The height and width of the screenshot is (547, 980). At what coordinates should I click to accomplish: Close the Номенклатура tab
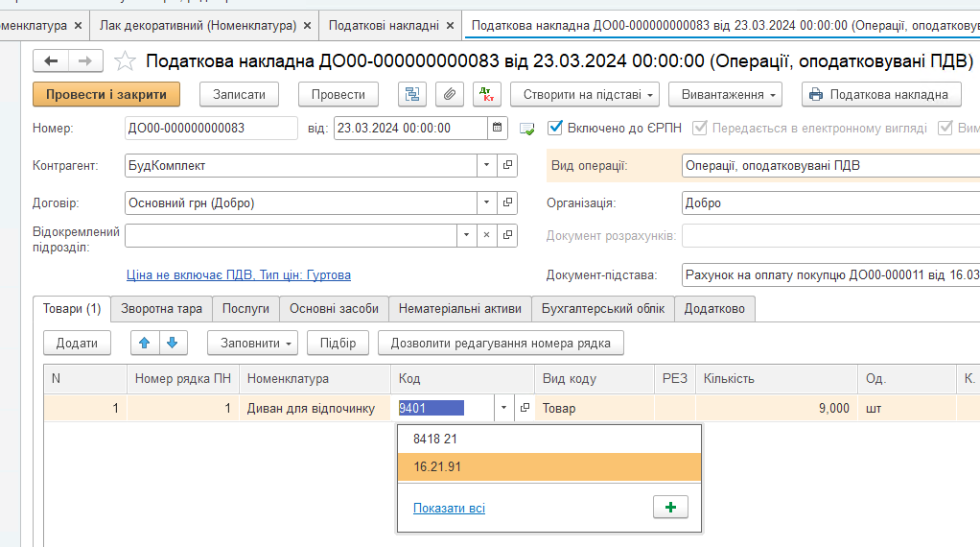pos(78,26)
